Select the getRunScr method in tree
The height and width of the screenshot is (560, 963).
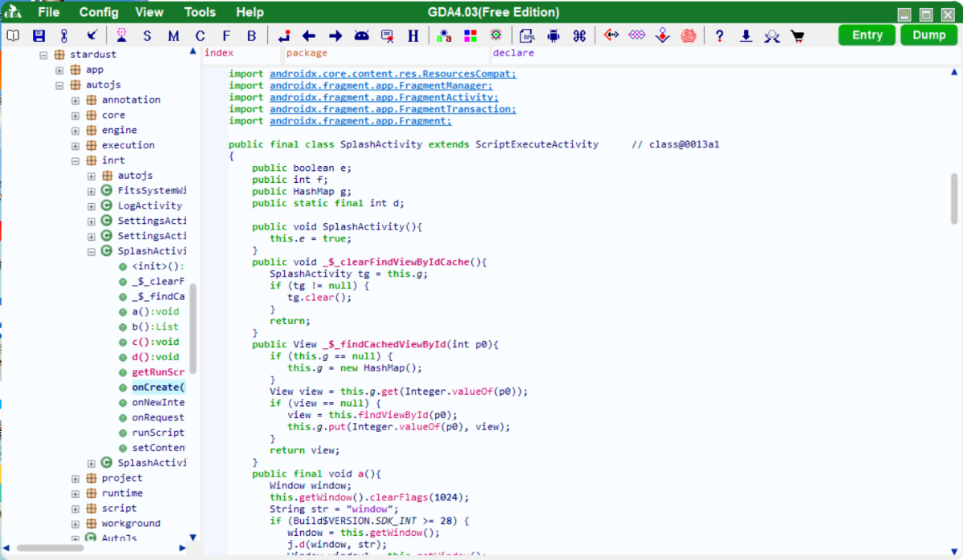pos(158,372)
